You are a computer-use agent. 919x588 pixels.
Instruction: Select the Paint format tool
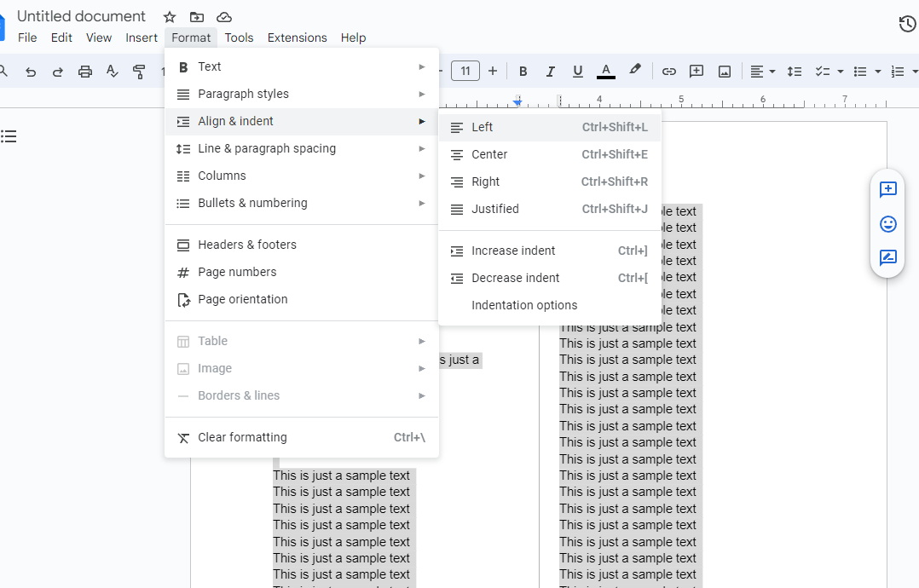(x=139, y=71)
